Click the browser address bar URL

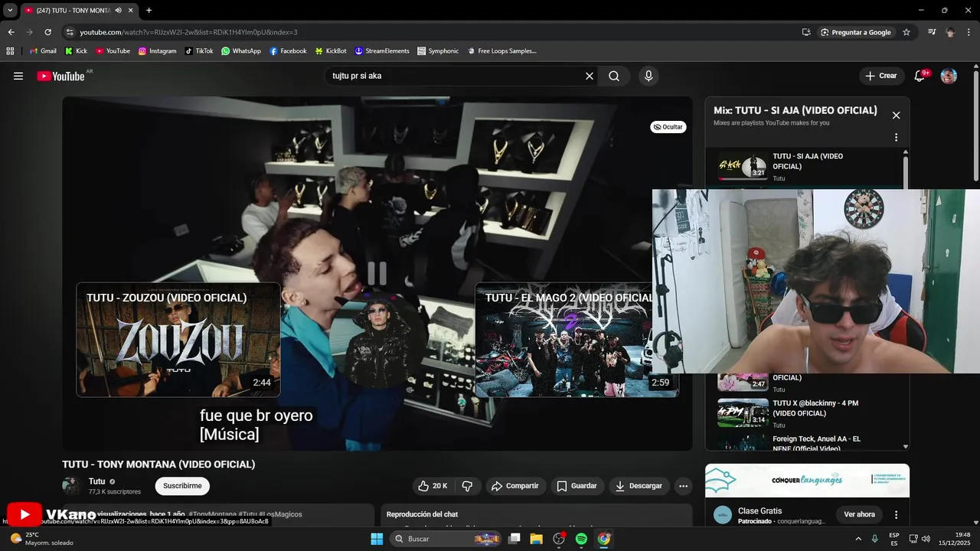(188, 32)
